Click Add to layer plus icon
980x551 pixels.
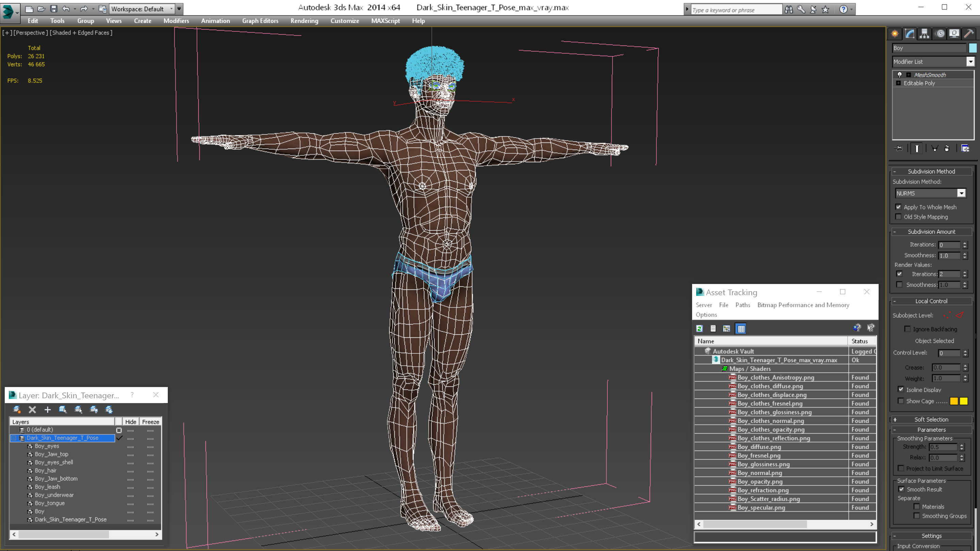[x=48, y=410]
